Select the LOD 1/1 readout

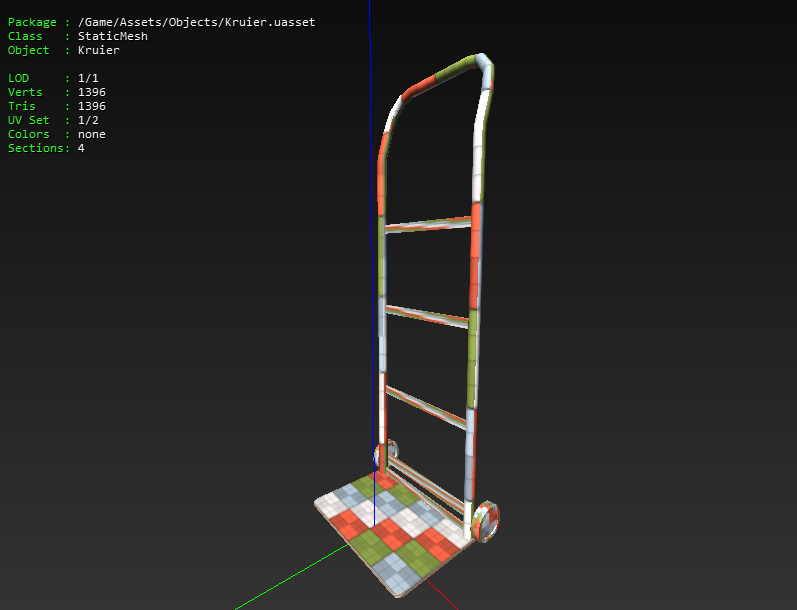point(88,78)
